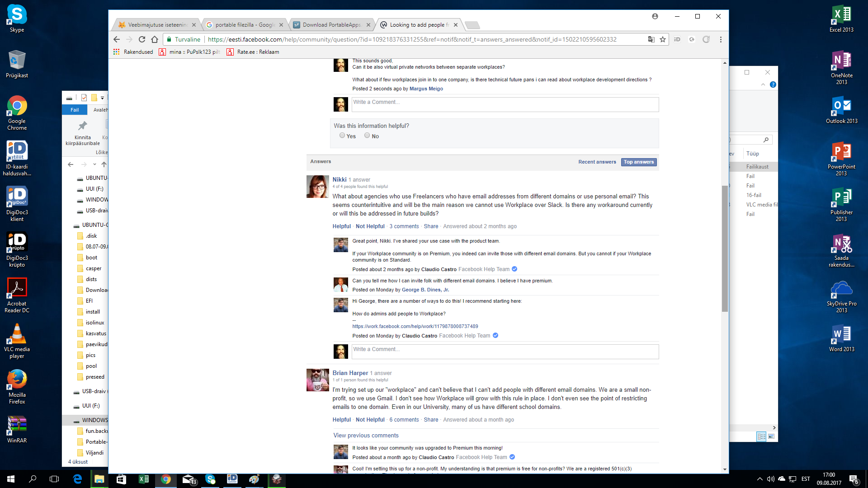Open Chrome three-dot menu

click(721, 39)
